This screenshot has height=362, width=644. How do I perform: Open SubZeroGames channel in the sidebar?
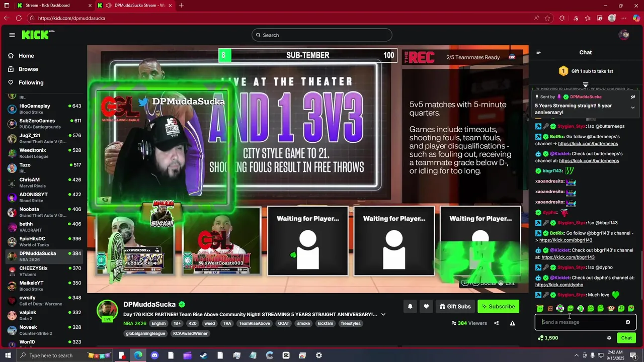pyautogui.click(x=44, y=124)
